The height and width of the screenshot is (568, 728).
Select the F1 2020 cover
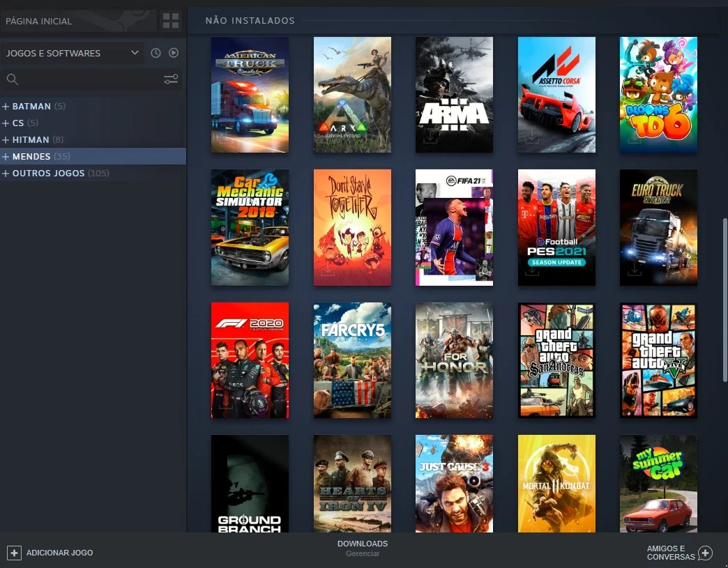point(250,360)
